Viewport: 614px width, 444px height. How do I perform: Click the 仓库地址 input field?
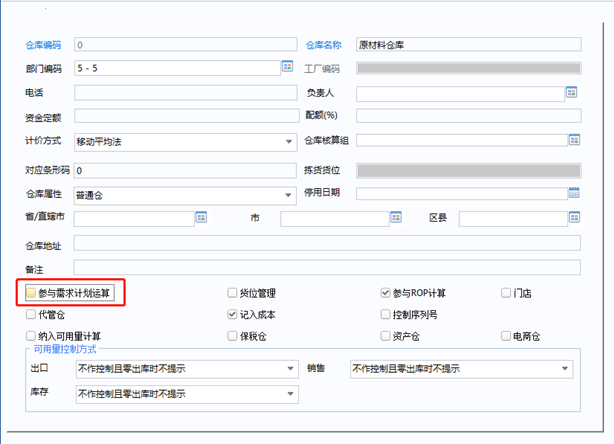point(327,243)
